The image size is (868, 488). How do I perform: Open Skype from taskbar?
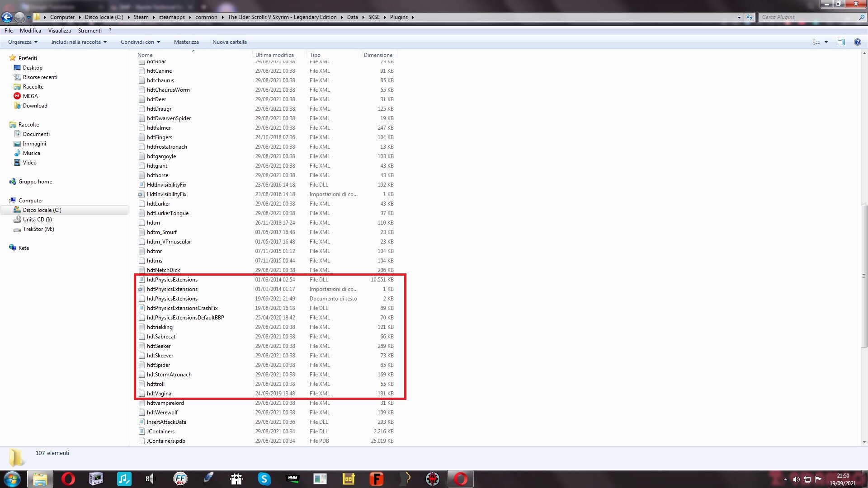(x=264, y=479)
